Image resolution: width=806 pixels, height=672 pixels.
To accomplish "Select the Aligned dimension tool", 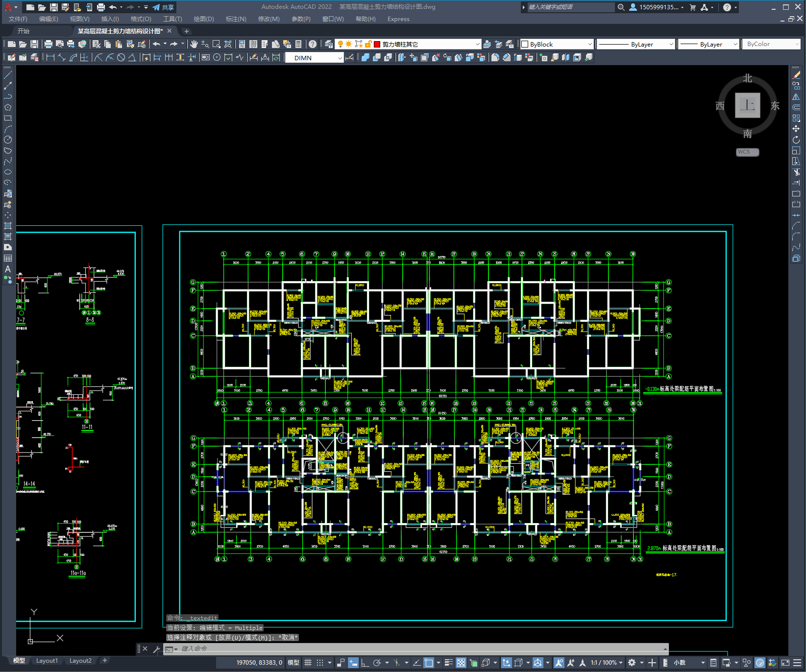I will pyautogui.click(x=62, y=58).
